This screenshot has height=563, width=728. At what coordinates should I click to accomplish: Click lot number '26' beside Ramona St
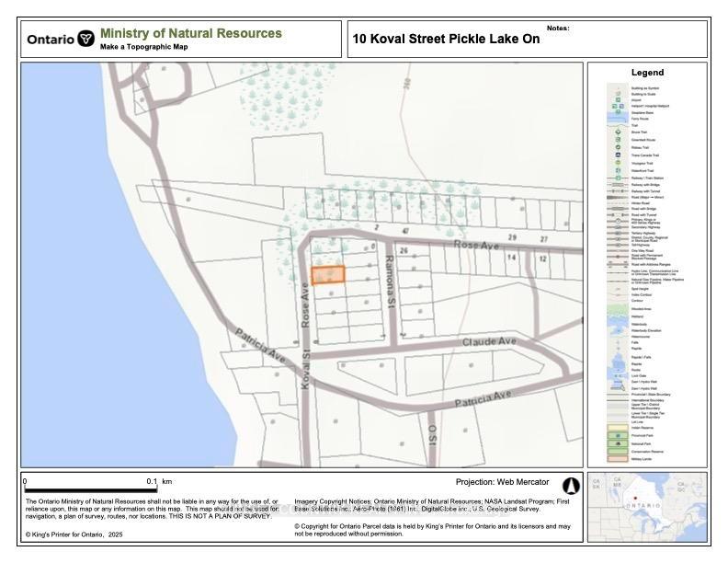(404, 250)
